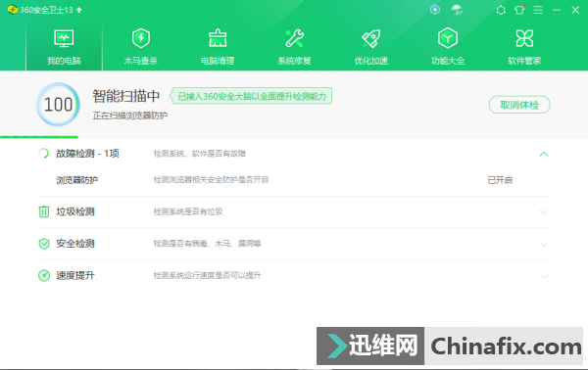This screenshot has height=370, width=588.
Task: Click the 速度提升 gauge icon
Action: (44, 275)
